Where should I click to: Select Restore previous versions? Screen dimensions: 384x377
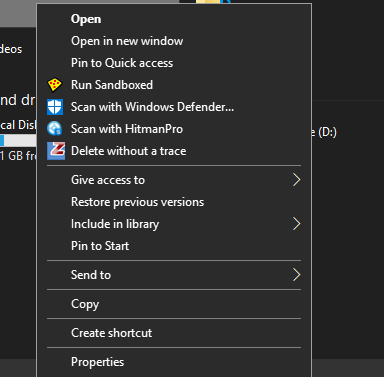pos(174,202)
